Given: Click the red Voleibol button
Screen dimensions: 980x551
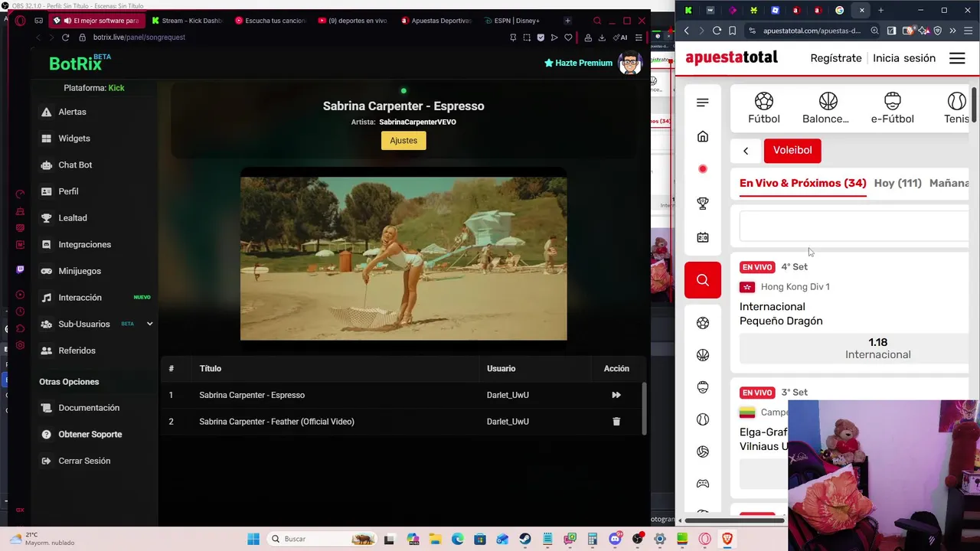Looking at the screenshot, I should [792, 150].
